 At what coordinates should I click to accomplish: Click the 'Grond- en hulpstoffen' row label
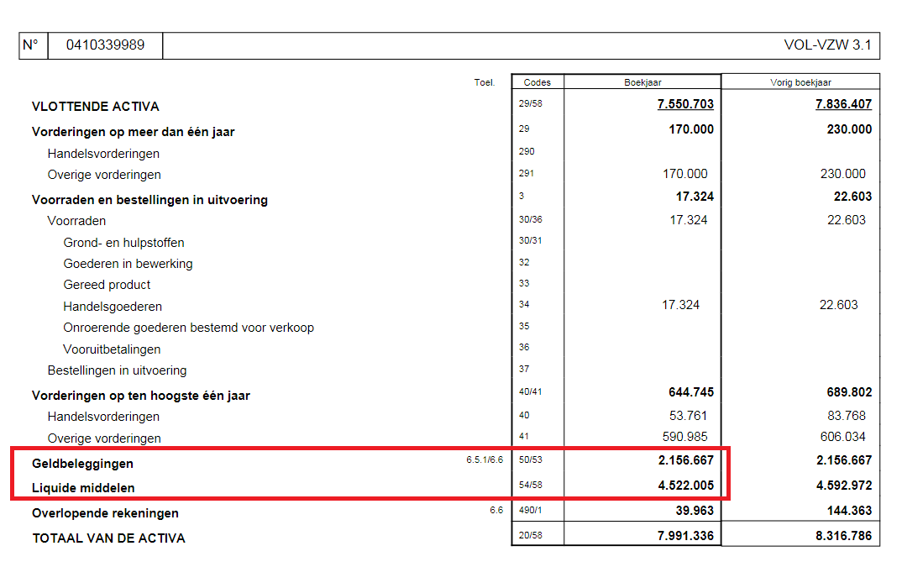(123, 243)
